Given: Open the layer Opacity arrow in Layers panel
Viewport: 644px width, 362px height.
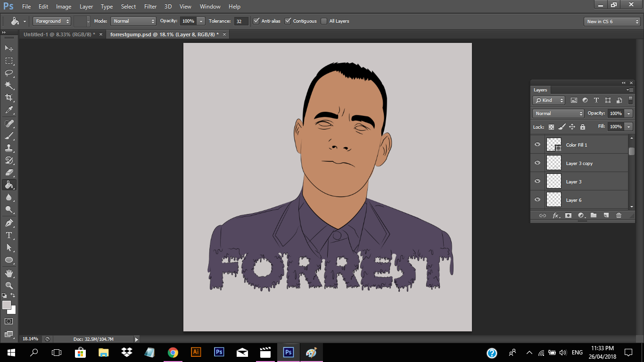Looking at the screenshot, I should 628,114.
